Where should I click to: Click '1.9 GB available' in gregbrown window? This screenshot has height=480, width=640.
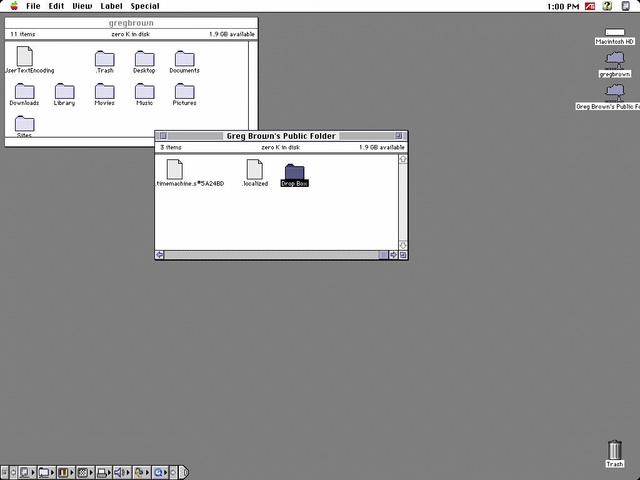click(232, 34)
